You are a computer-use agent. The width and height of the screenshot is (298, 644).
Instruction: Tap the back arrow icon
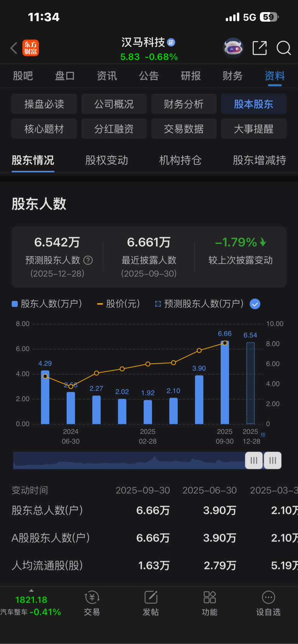point(14,48)
